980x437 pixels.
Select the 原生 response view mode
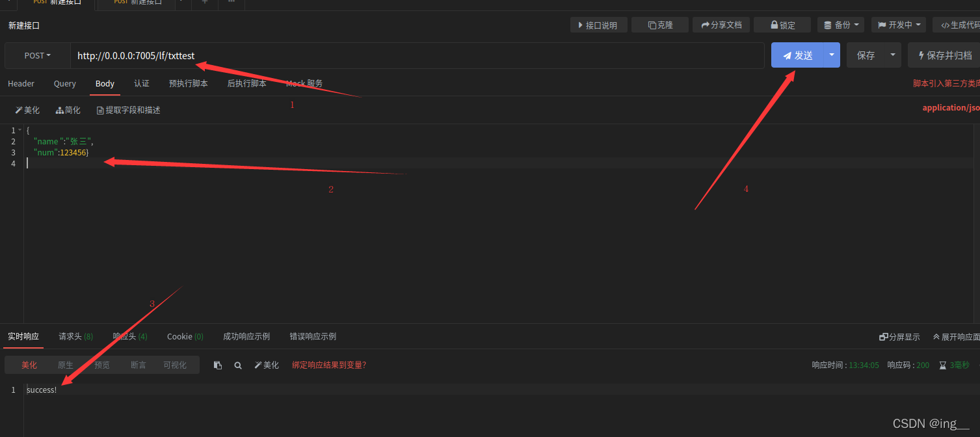tap(66, 365)
